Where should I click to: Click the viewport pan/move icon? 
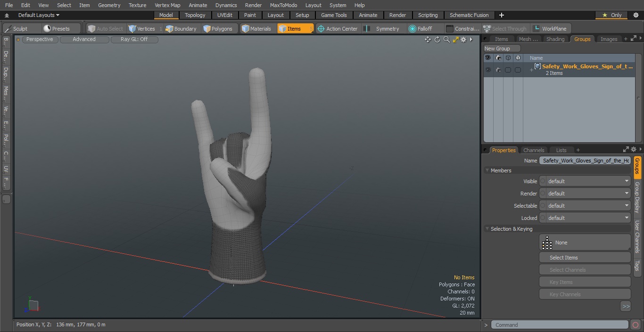[428, 40]
